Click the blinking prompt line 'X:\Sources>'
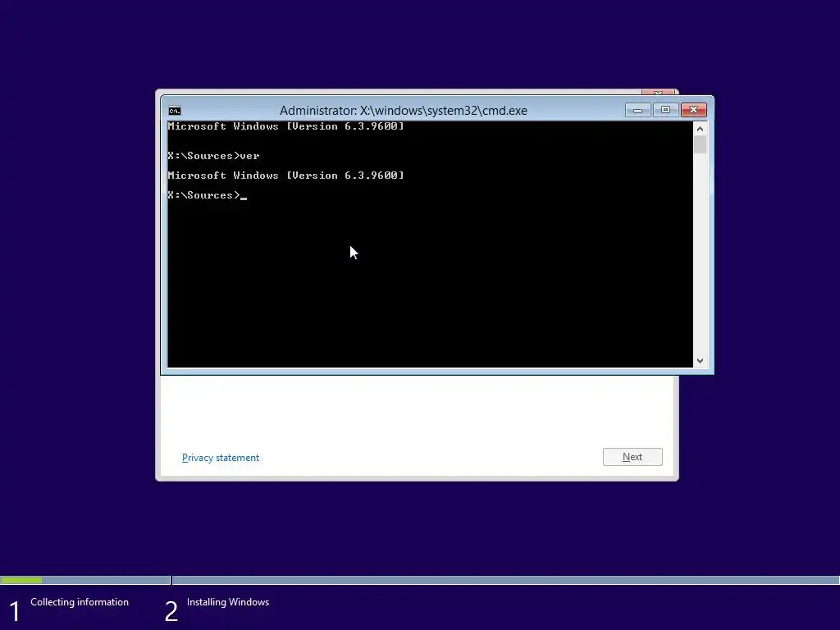 pyautogui.click(x=208, y=195)
